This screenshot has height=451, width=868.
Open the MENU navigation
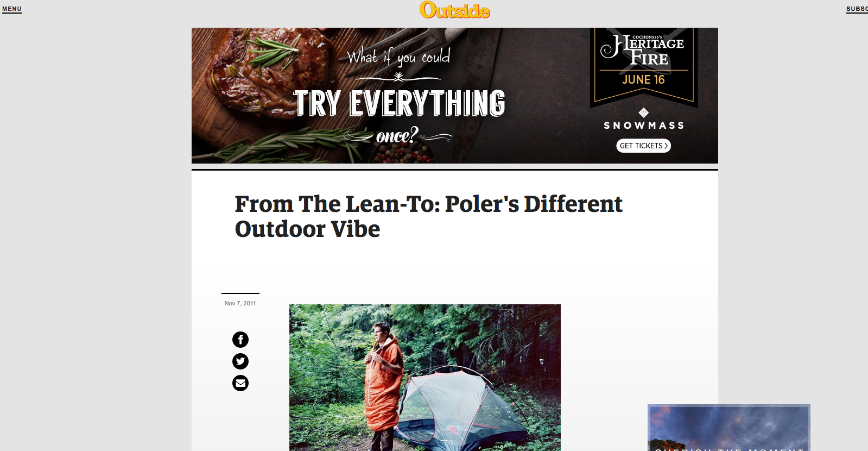click(x=12, y=9)
